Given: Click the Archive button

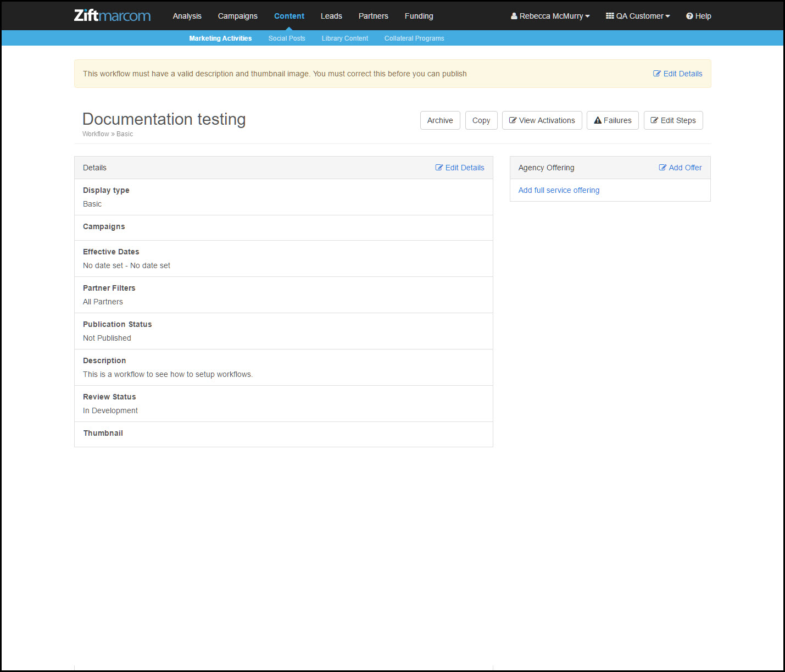Looking at the screenshot, I should tap(440, 120).
